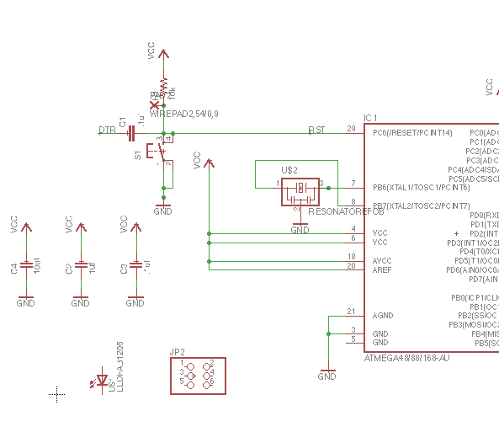The height and width of the screenshot is (448, 499).
Task: Click the AGND pin label
Action: click(383, 316)
